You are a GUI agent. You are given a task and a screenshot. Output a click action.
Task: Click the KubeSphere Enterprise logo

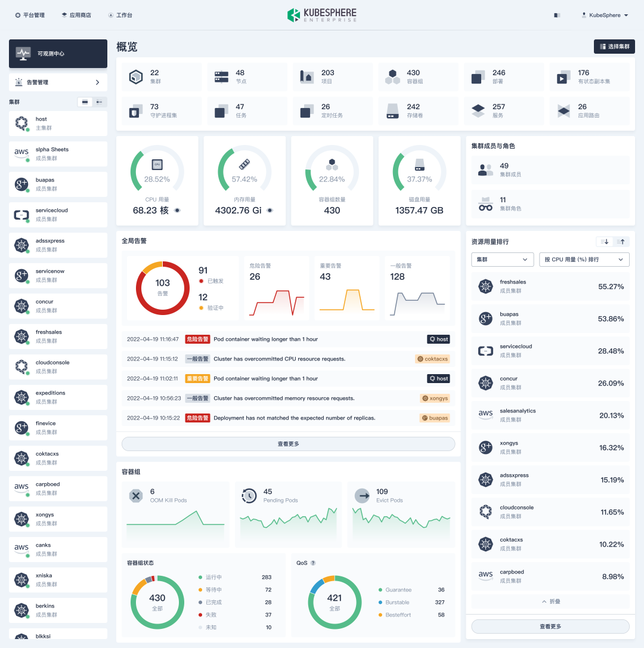[x=321, y=15]
